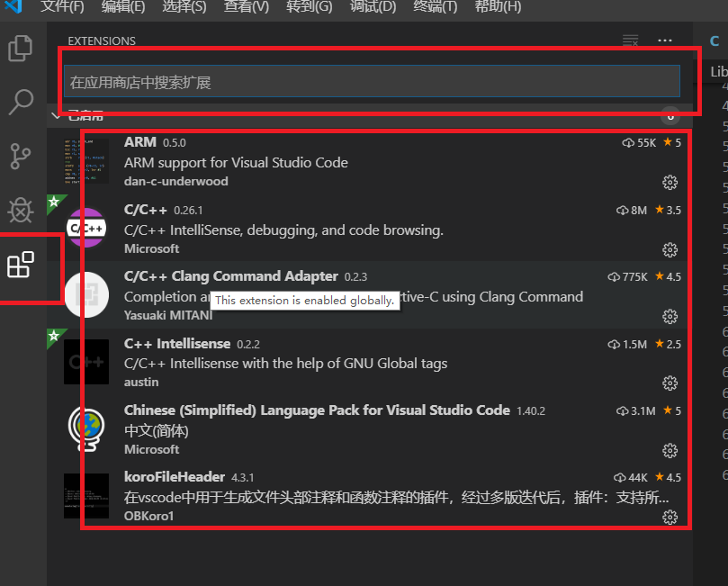Select Chinese (Simplified) Language Pack title
The image size is (728, 586).
(x=317, y=410)
